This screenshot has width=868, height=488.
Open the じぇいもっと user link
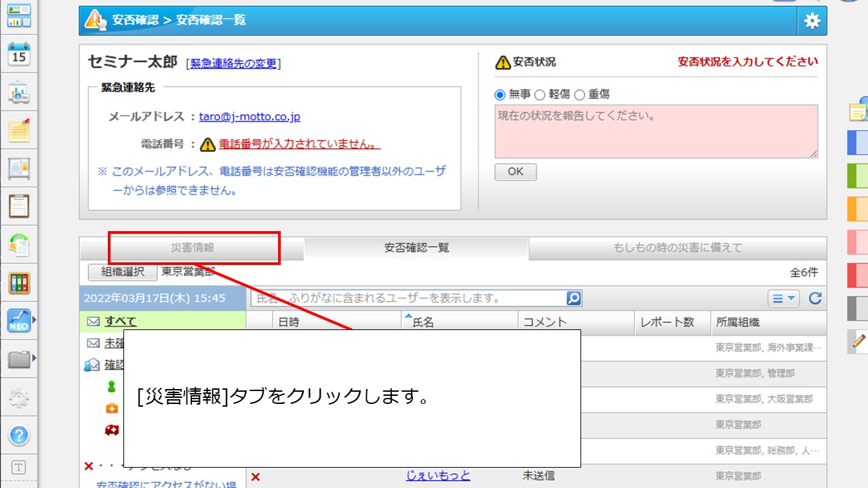click(x=438, y=476)
